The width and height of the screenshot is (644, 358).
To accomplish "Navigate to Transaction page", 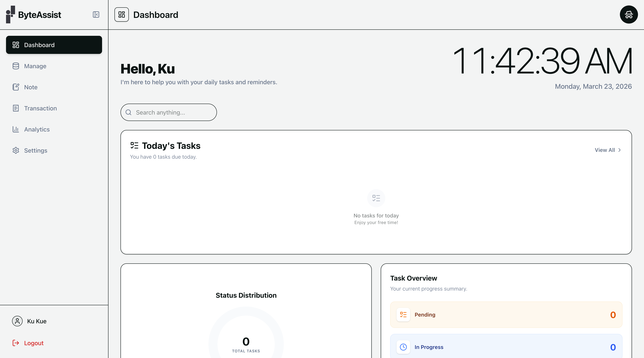I will point(54,108).
